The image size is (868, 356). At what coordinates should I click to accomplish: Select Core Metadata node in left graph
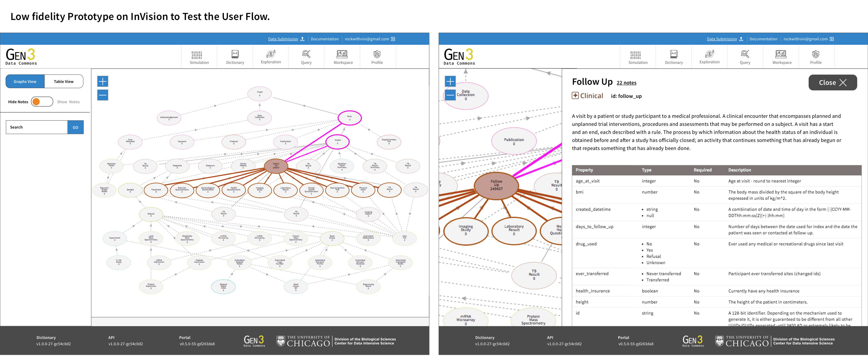pyautogui.click(x=130, y=142)
